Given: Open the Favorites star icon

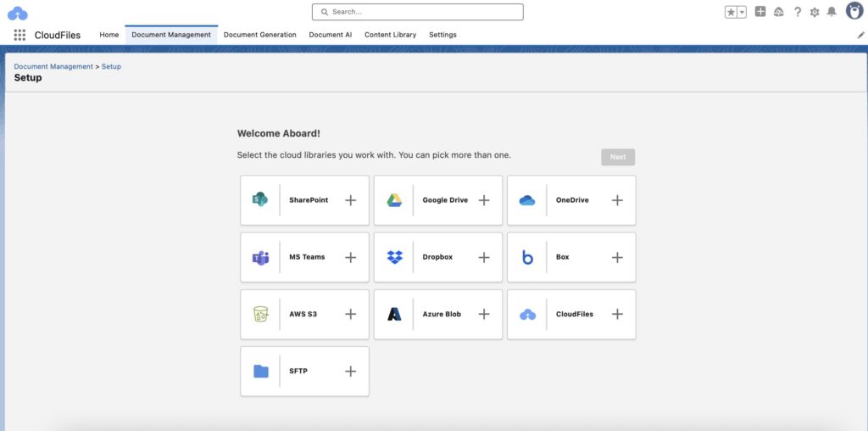Looking at the screenshot, I should [731, 12].
